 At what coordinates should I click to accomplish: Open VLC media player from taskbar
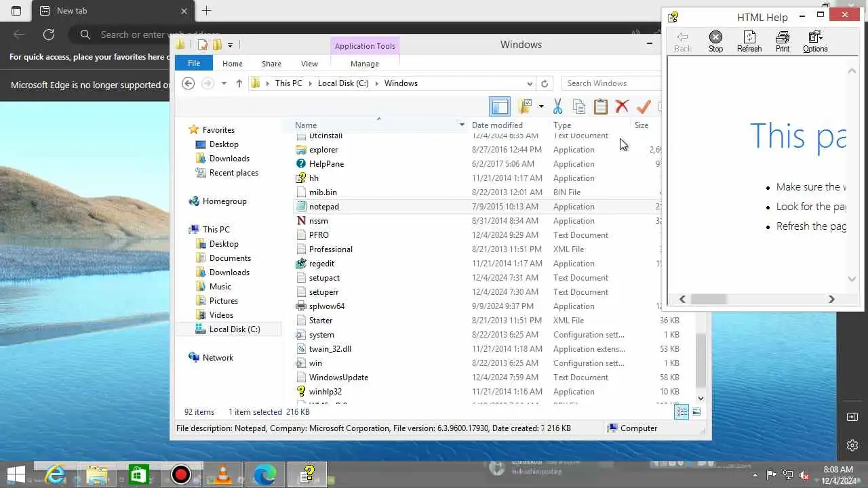tap(222, 474)
